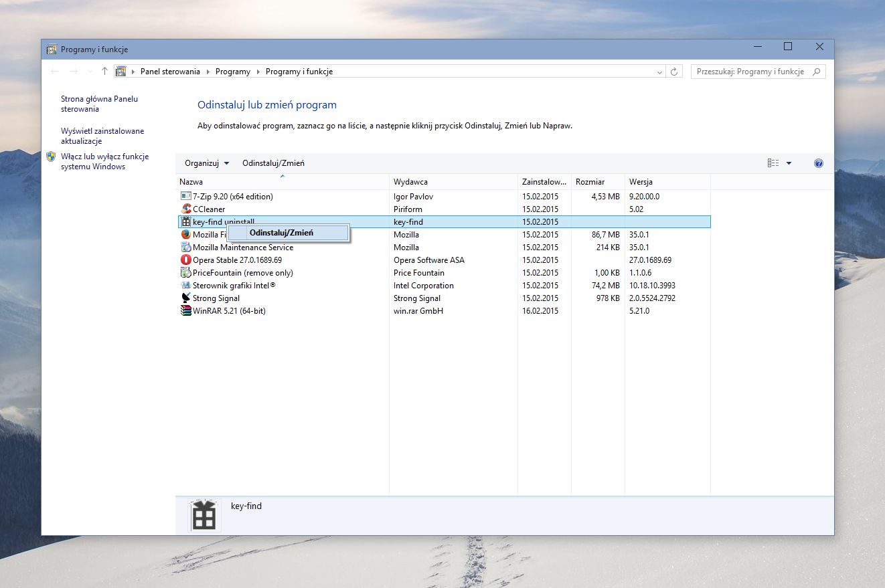Select Opera Stable 27.0.1689.69 entry
The width and height of the screenshot is (885, 588).
point(445,260)
